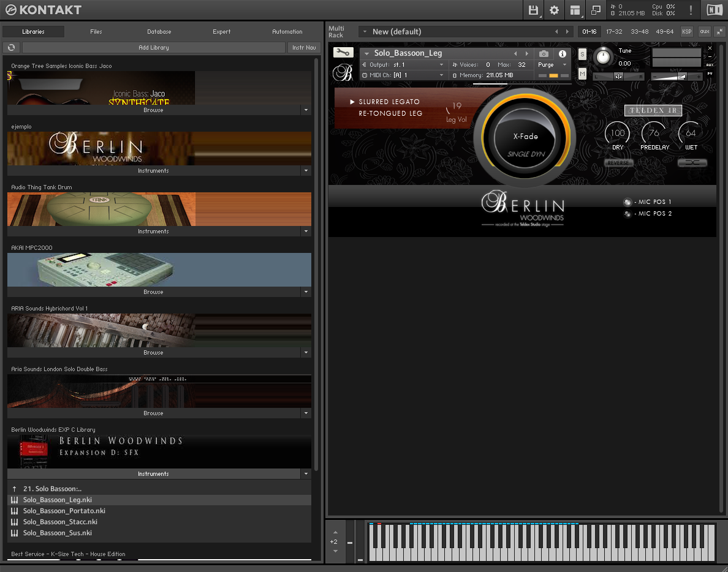Open the Iconic Bass Jaco library dropdown arrow
Viewport: 728px width, 572px height.
point(306,110)
